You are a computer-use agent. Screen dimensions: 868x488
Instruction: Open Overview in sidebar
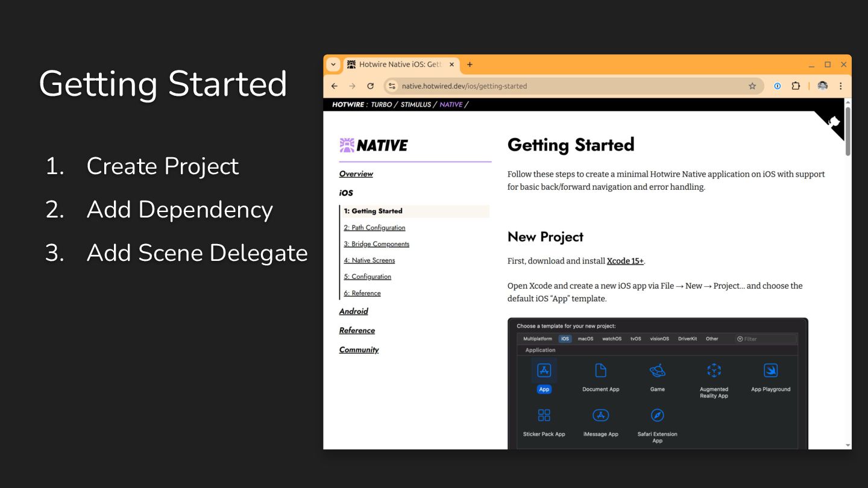coord(356,174)
